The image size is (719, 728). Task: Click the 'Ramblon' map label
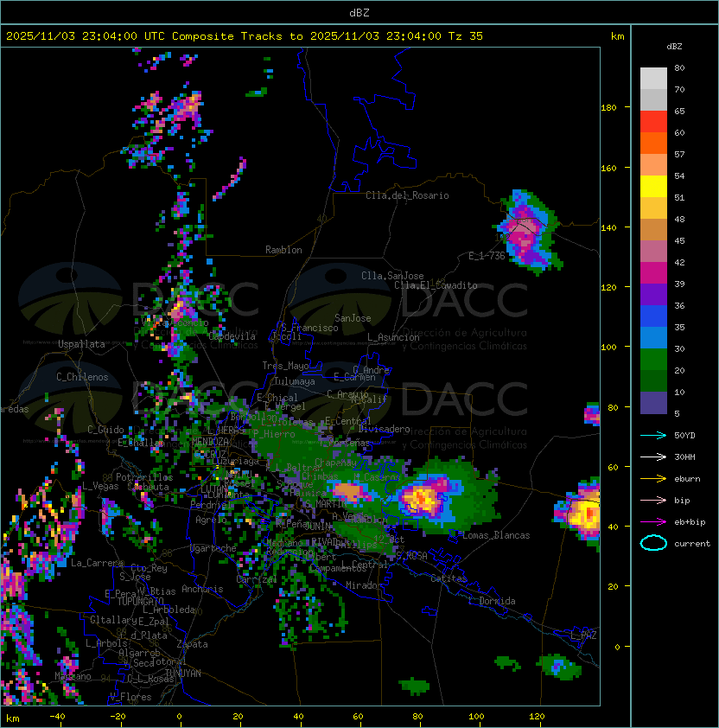coord(283,250)
